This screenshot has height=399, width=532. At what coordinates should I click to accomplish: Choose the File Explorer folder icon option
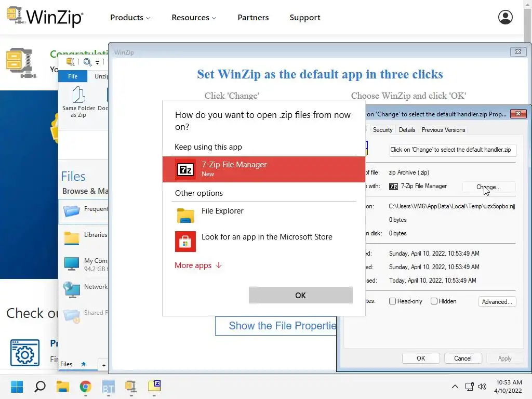click(185, 215)
